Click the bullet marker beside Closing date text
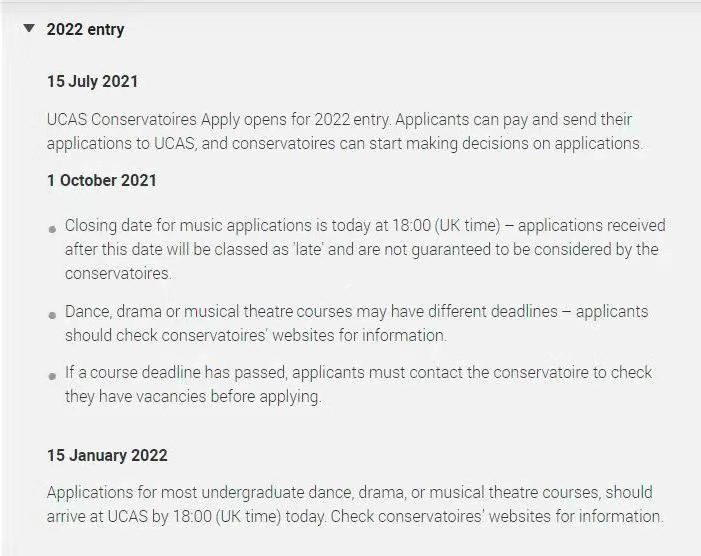 click(x=52, y=229)
